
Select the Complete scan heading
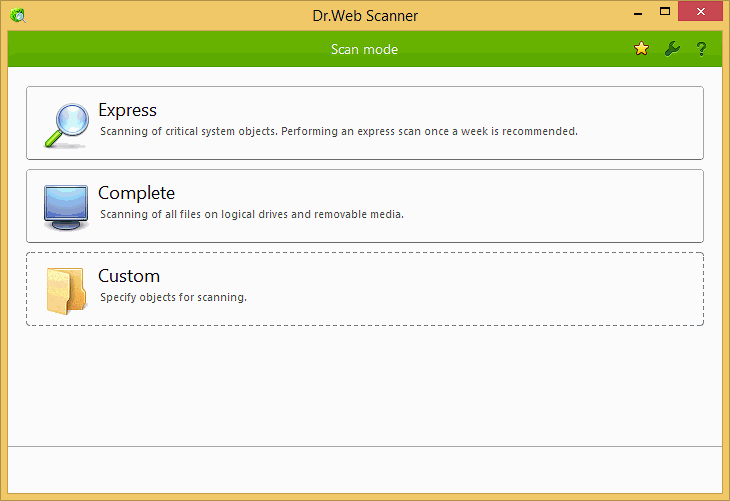[136, 193]
